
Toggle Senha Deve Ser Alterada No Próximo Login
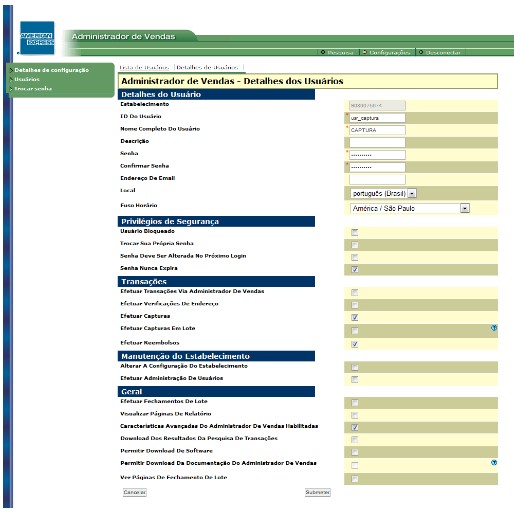coord(355,257)
